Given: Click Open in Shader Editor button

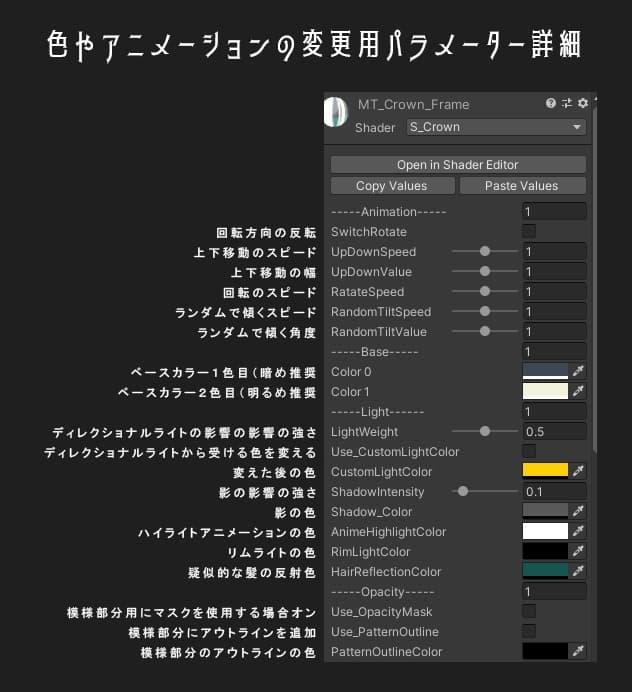Looking at the screenshot, I should 458,165.
